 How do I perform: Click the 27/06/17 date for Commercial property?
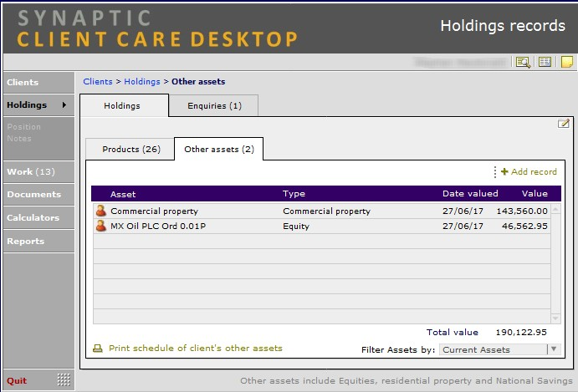[463, 211]
